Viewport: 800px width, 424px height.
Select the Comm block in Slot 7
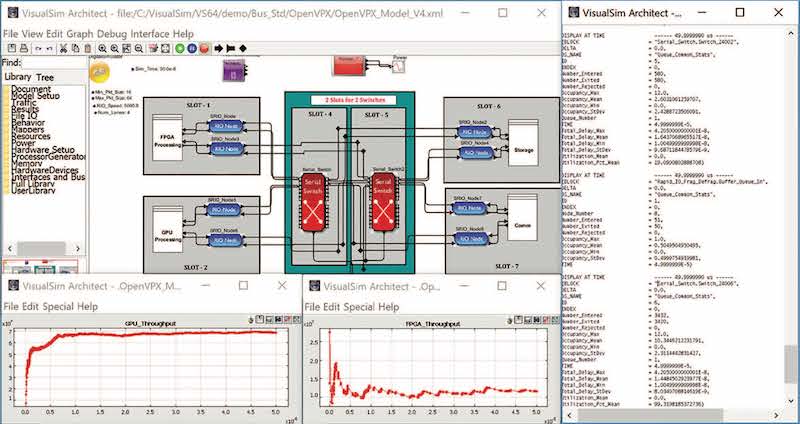pos(522,217)
